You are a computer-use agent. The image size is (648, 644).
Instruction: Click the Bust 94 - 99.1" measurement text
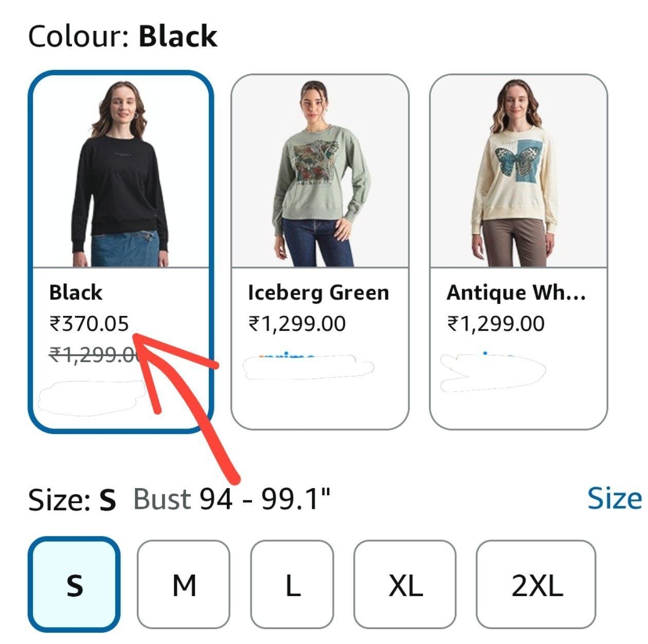click(232, 498)
